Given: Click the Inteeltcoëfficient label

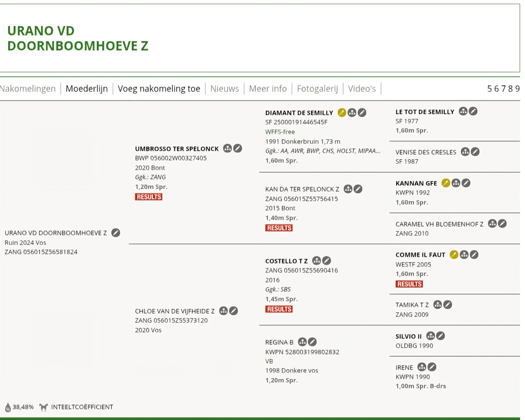Looking at the screenshot, I should pyautogui.click(x=82, y=407).
